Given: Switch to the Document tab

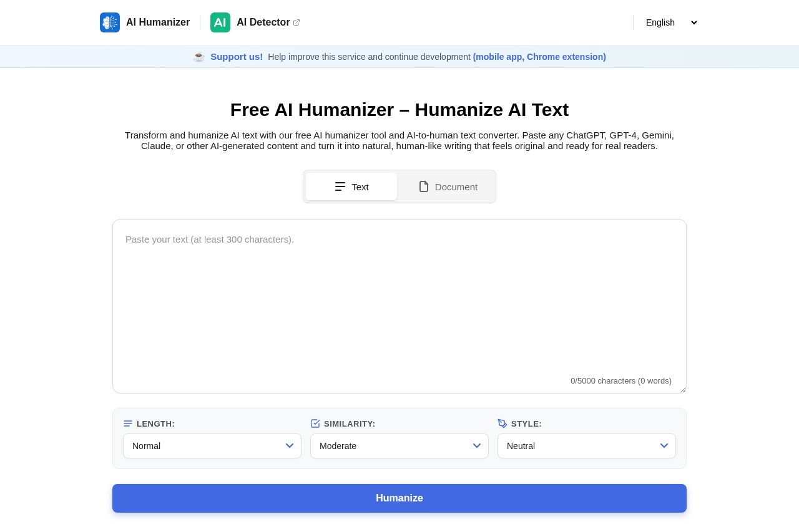Looking at the screenshot, I should pyautogui.click(x=447, y=186).
